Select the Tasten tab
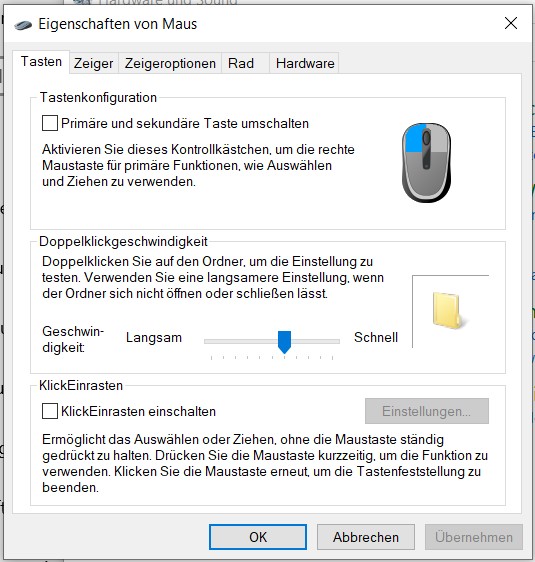This screenshot has height=562, width=535. pyautogui.click(x=41, y=62)
